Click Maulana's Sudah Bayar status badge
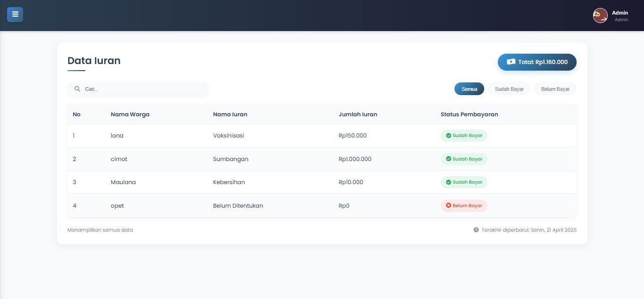This screenshot has width=644, height=299. [x=464, y=182]
